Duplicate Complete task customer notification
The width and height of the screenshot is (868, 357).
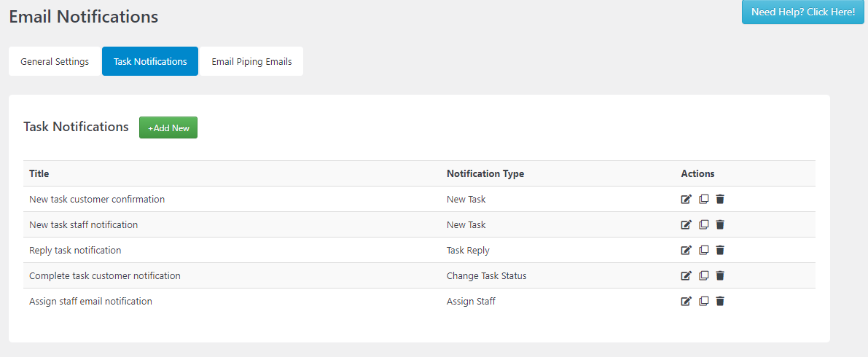pyautogui.click(x=703, y=275)
